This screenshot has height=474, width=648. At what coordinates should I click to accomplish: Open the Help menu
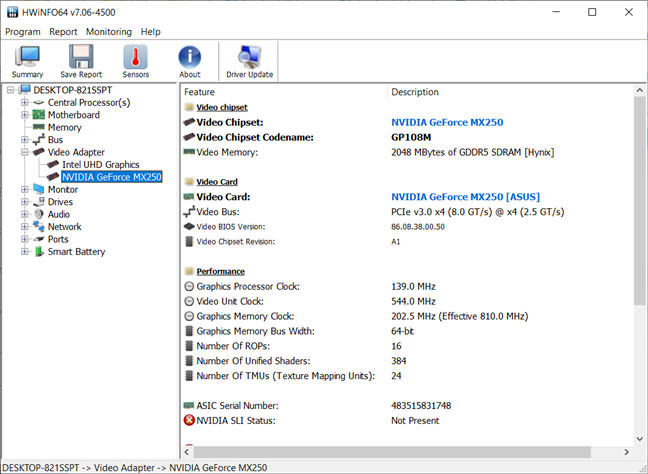pos(150,32)
